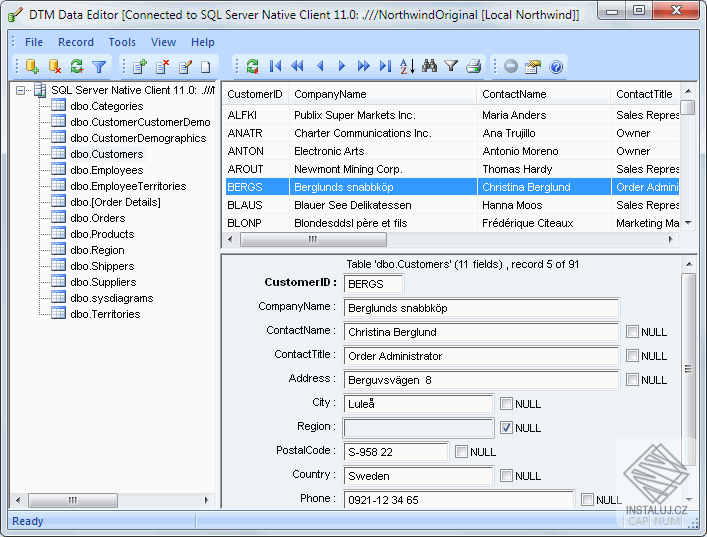Screen dimensions: 707x537
Task: Jump forward several records with double-right arrow
Action: point(363,66)
